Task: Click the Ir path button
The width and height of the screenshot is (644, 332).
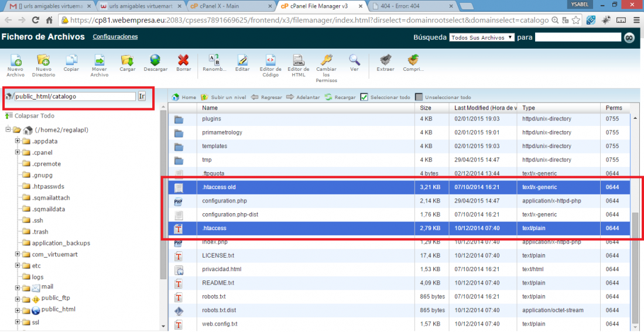Action: 142,96
